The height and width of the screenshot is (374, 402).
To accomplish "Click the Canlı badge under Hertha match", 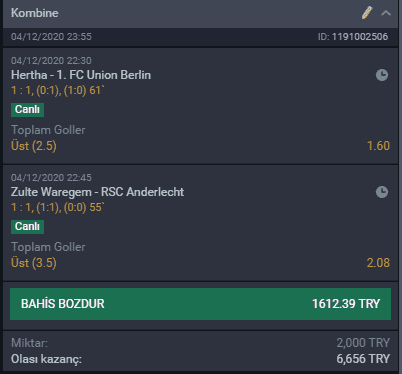I will tap(27, 110).
